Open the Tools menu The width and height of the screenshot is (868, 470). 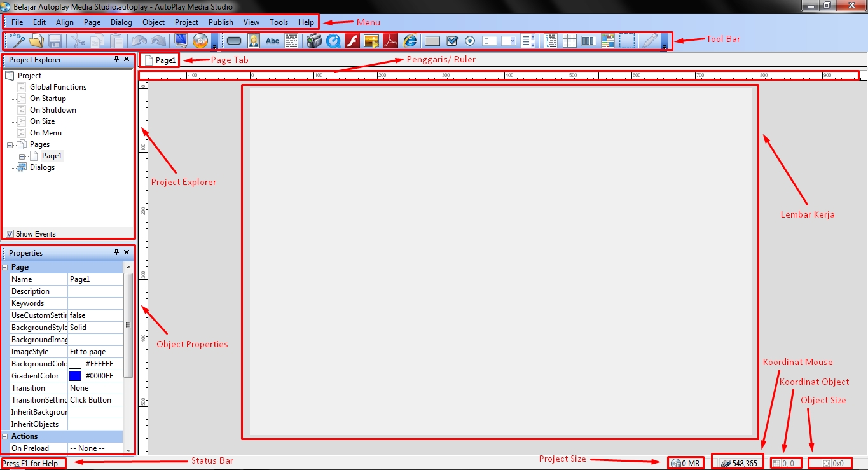pyautogui.click(x=279, y=22)
